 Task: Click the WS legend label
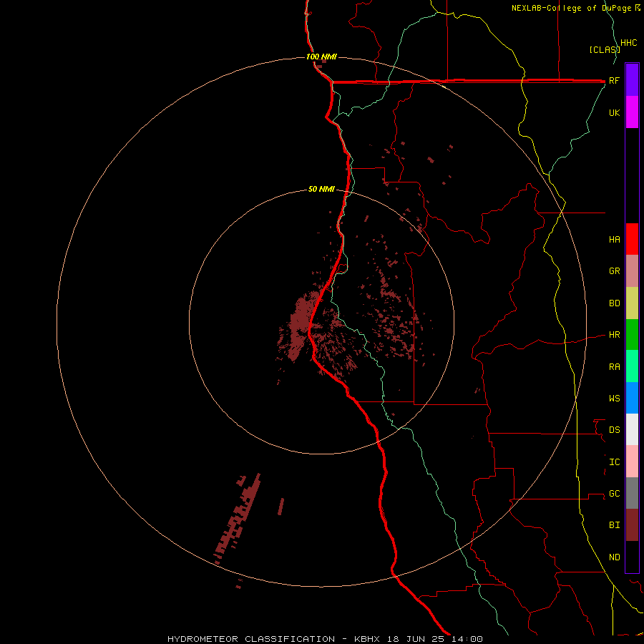point(614,398)
